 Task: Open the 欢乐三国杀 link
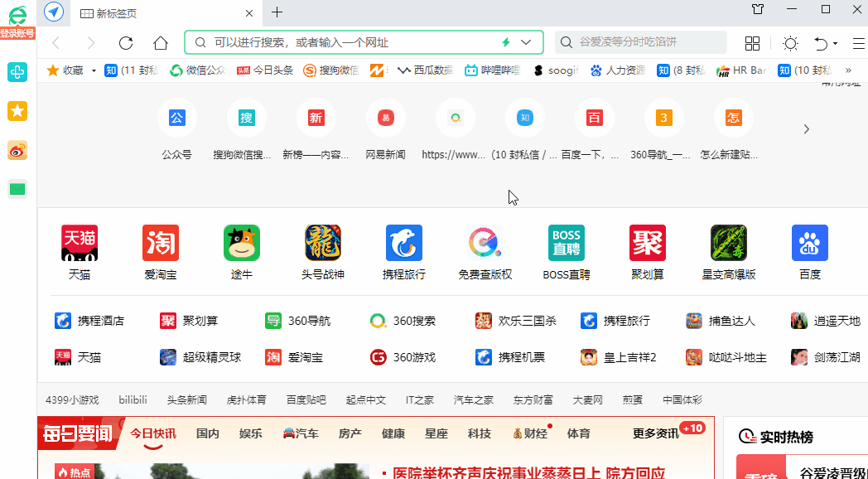pyautogui.click(x=516, y=321)
